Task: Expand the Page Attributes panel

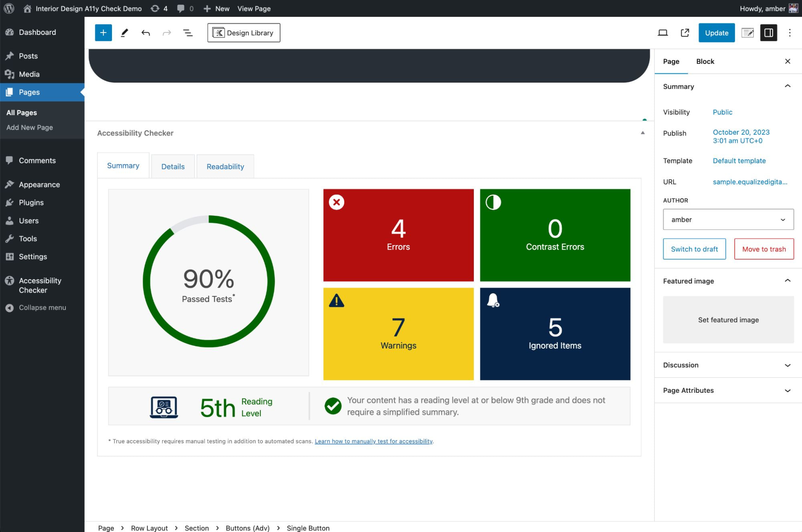Action: click(x=728, y=390)
